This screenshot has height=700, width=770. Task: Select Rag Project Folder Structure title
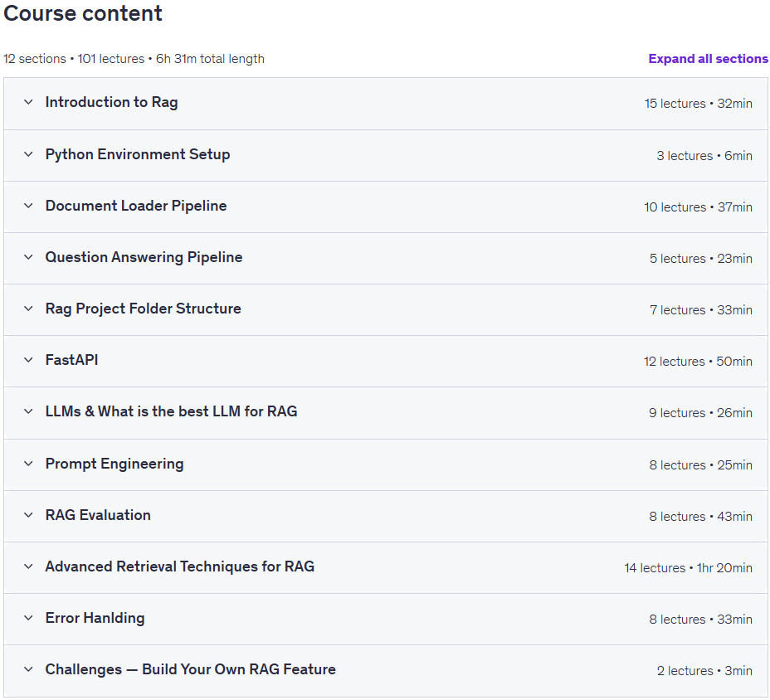tap(143, 309)
